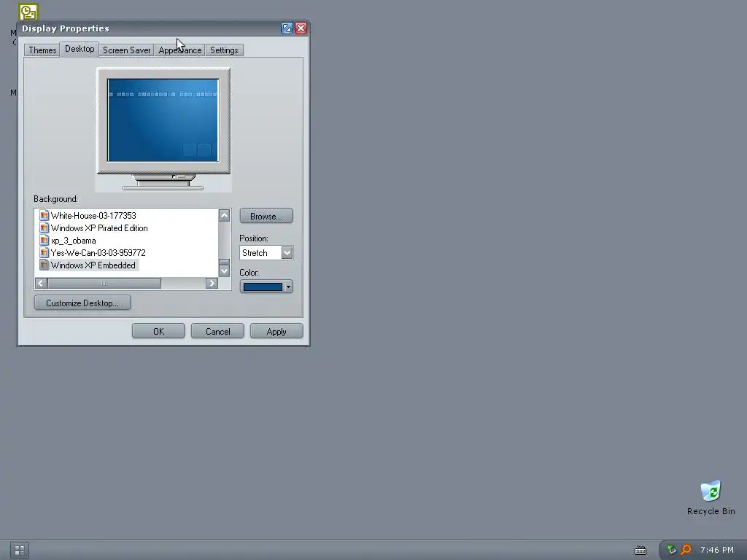
Task: Open the Screen Saver tab
Action: coord(126,50)
